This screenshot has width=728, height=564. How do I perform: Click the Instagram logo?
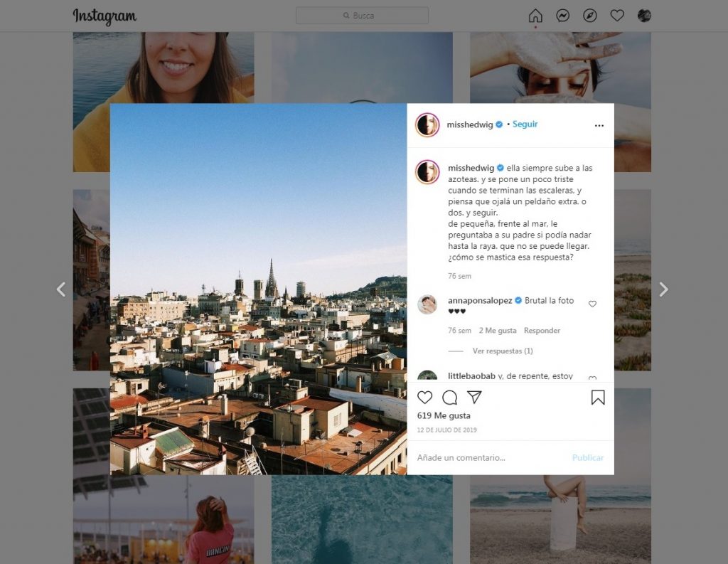tap(105, 16)
